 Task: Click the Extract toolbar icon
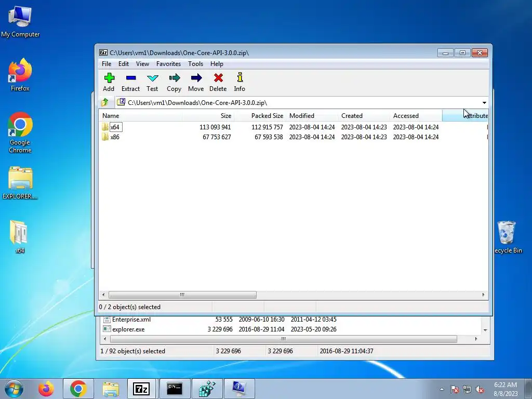[130, 82]
